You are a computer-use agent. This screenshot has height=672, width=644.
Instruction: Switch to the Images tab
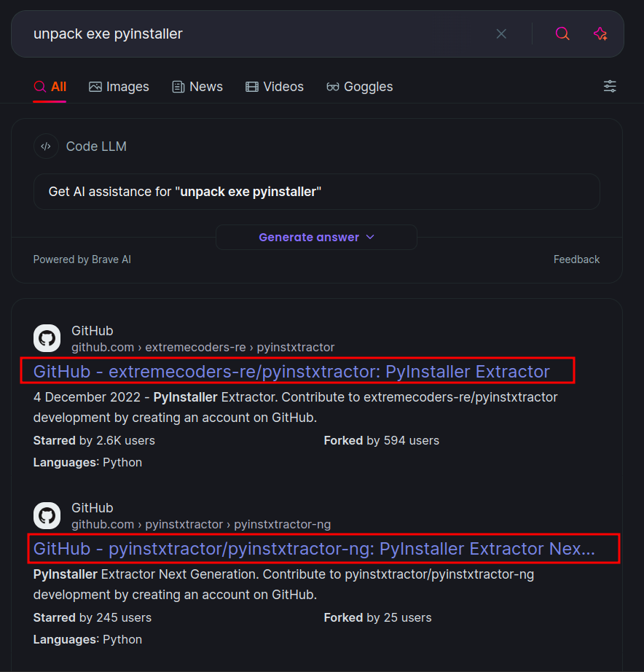tap(119, 87)
